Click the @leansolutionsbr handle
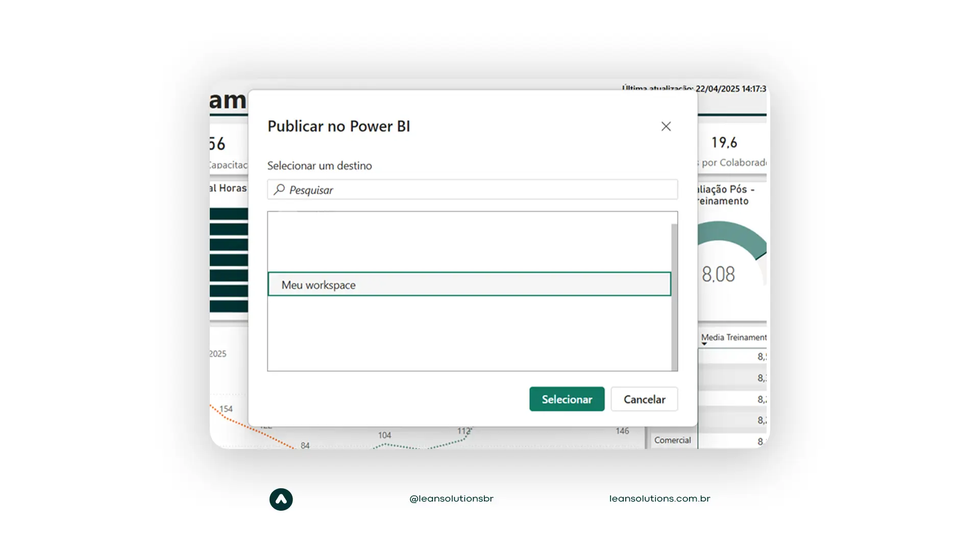This screenshot has height=551, width=980. coord(451,499)
